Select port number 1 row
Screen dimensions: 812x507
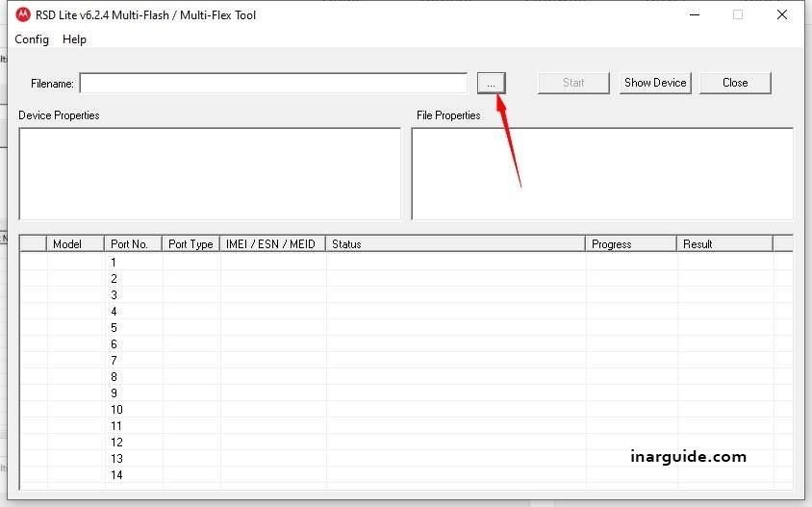[406, 263]
